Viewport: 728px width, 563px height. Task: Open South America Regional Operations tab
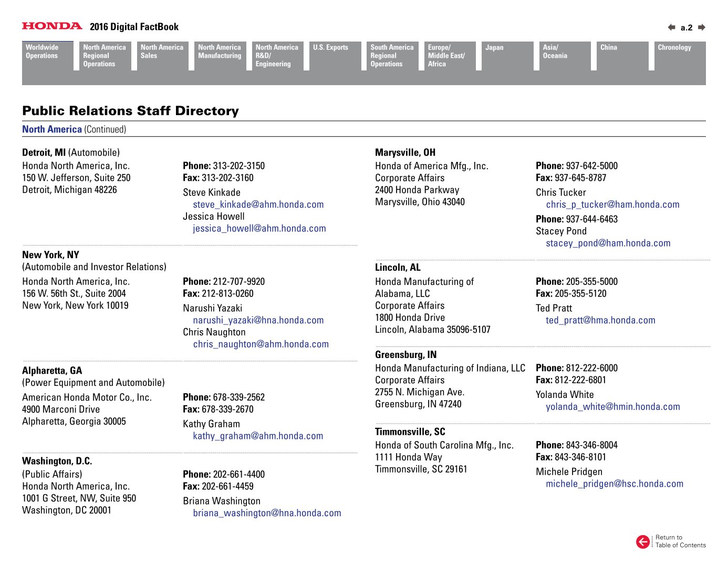(x=392, y=56)
